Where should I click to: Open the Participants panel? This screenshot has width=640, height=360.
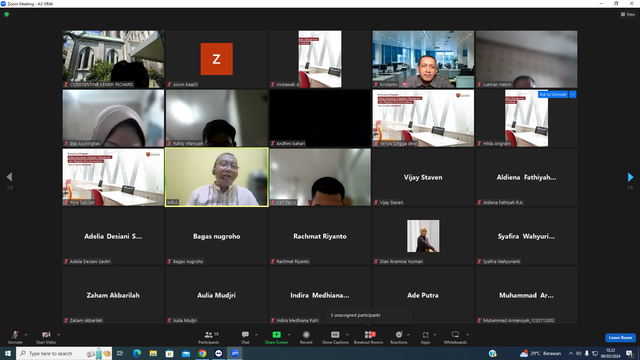click(x=209, y=337)
